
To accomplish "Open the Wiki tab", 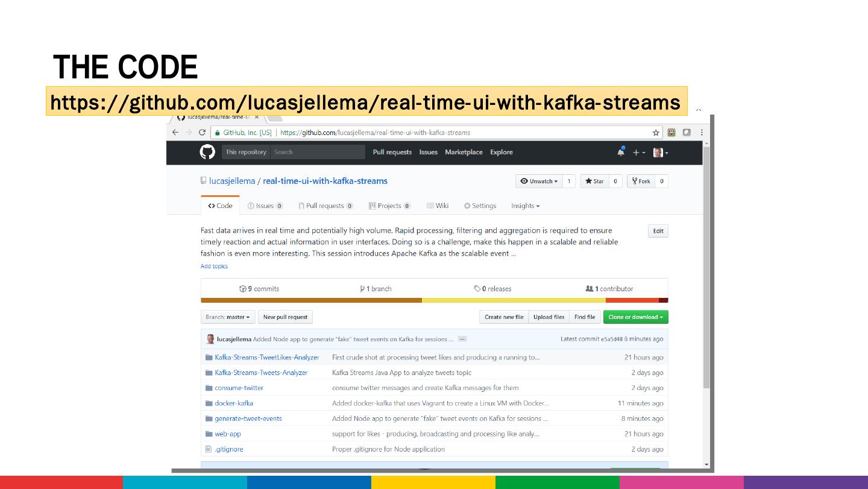I will 438,206.
